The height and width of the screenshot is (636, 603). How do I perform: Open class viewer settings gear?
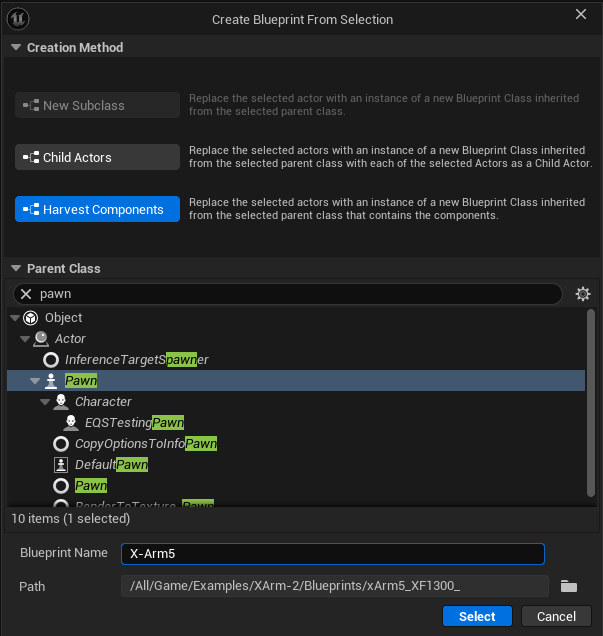click(583, 294)
